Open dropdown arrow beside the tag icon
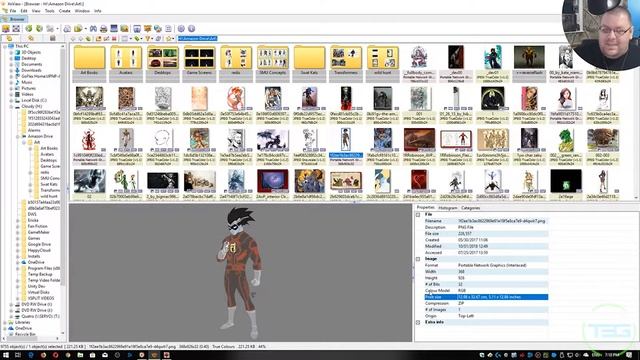This screenshot has height=360, width=640. click(142, 39)
